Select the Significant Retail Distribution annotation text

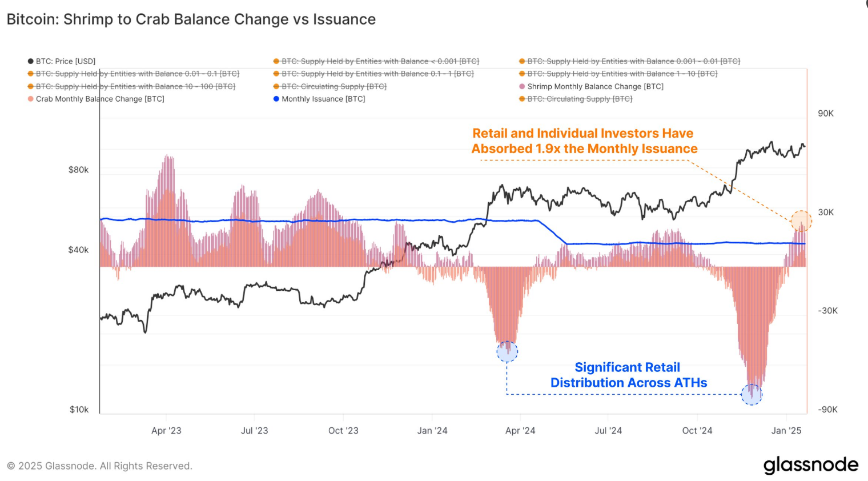pos(628,375)
